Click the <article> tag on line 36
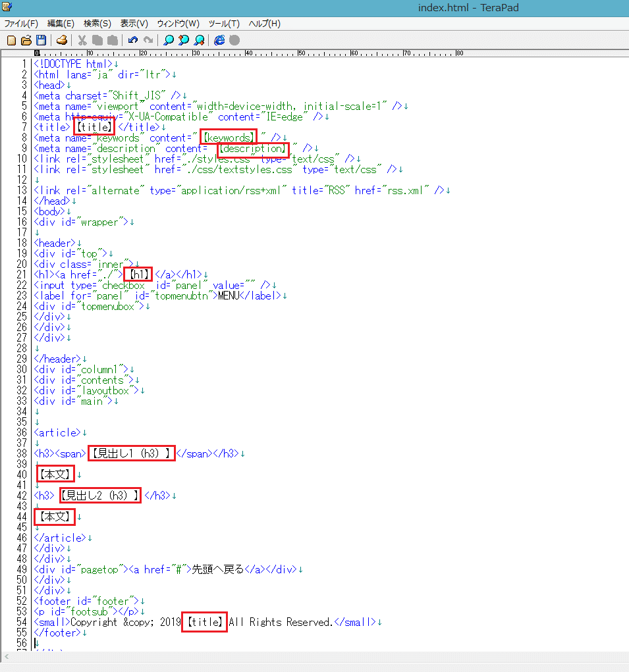The height and width of the screenshot is (672, 629). click(57, 432)
